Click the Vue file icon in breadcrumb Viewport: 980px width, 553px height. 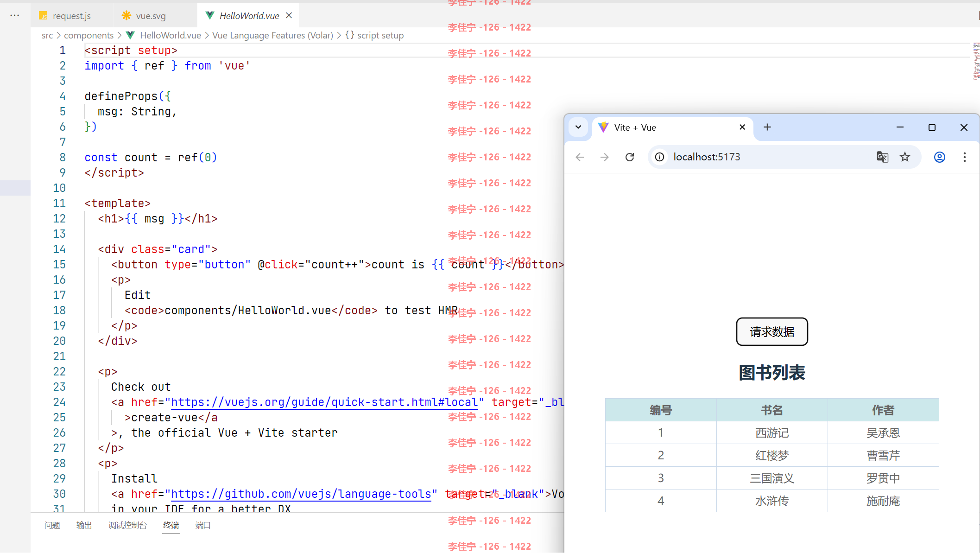131,35
